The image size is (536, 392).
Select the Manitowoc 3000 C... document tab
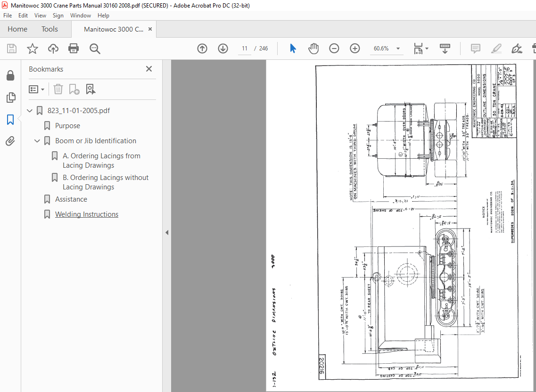coord(114,29)
